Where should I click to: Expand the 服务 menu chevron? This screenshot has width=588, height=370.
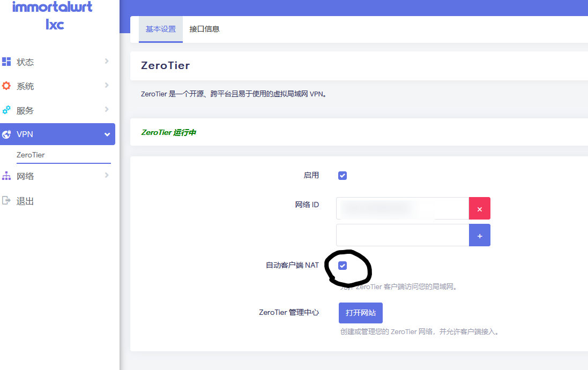107,109
